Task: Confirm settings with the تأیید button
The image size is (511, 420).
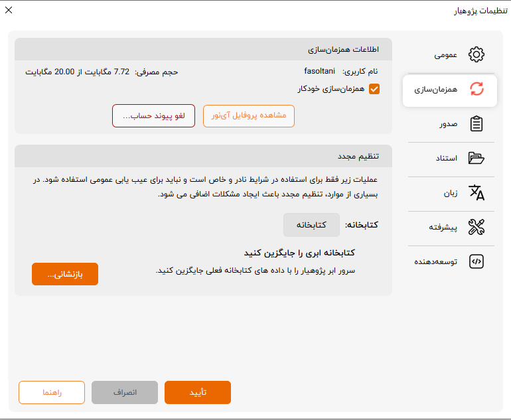Action: (x=198, y=392)
